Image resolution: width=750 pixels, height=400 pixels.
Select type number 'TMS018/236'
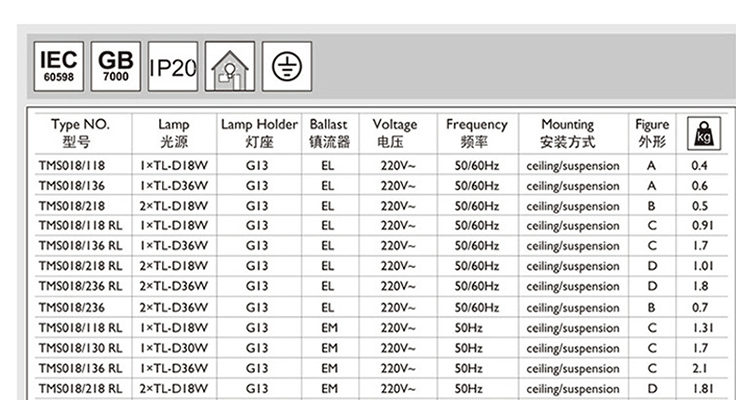pos(72,307)
